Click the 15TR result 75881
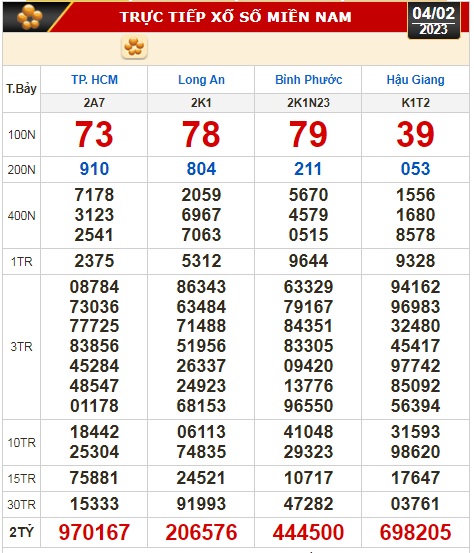474x553 pixels. pos(94,478)
